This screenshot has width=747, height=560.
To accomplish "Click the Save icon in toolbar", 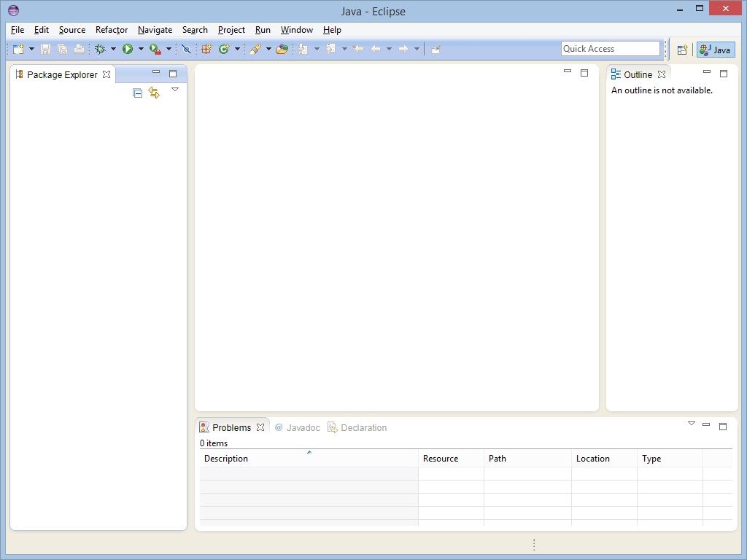I will click(x=46, y=49).
